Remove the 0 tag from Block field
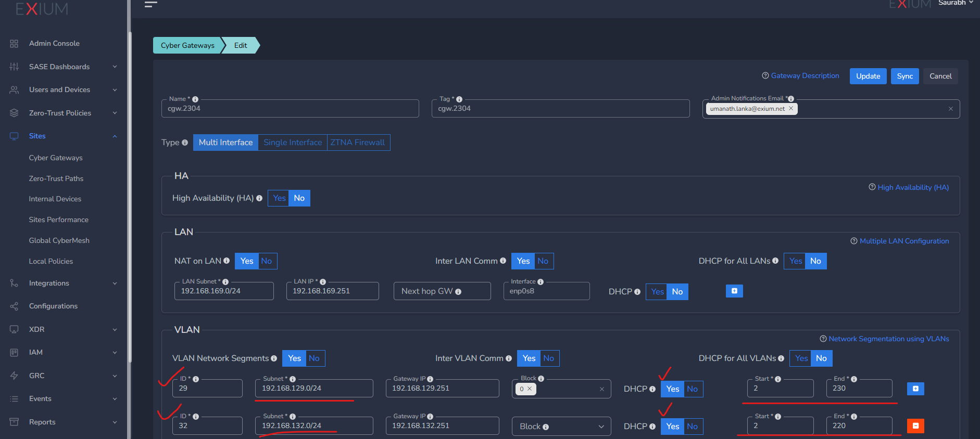The width and height of the screenshot is (980, 439). point(530,389)
